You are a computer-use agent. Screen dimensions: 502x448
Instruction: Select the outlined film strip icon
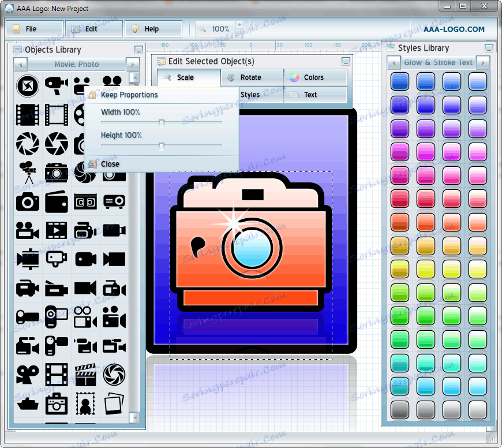click(x=57, y=115)
